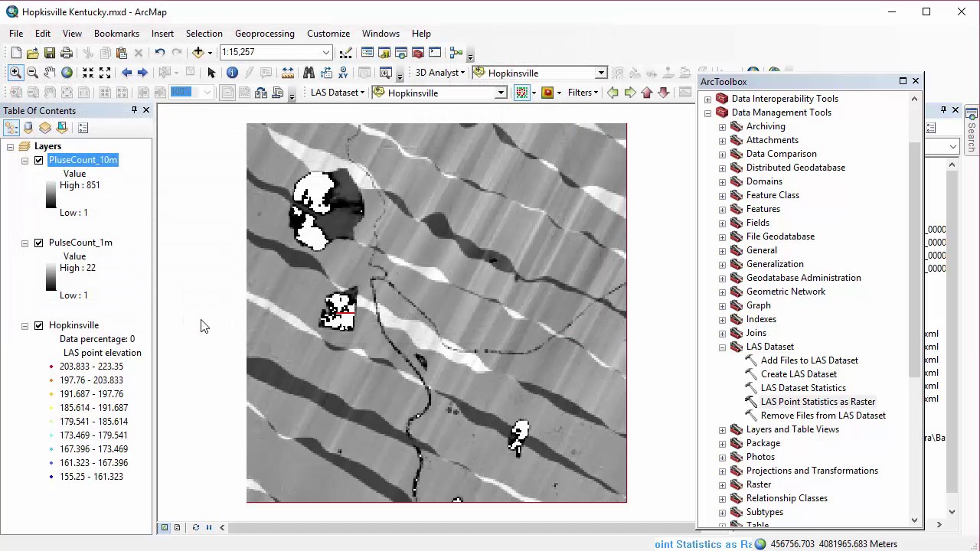Open the Measure ruler tool

tap(287, 73)
